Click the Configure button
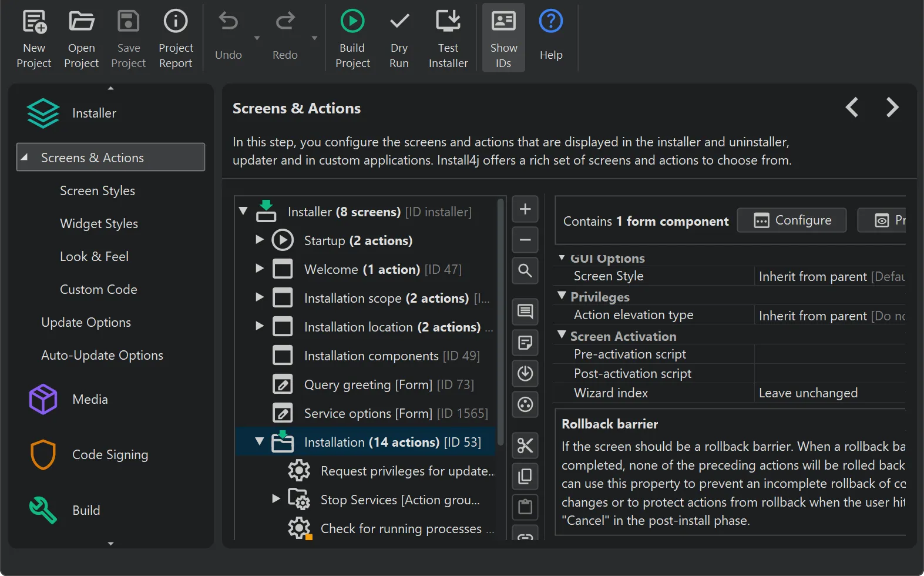 (x=792, y=220)
